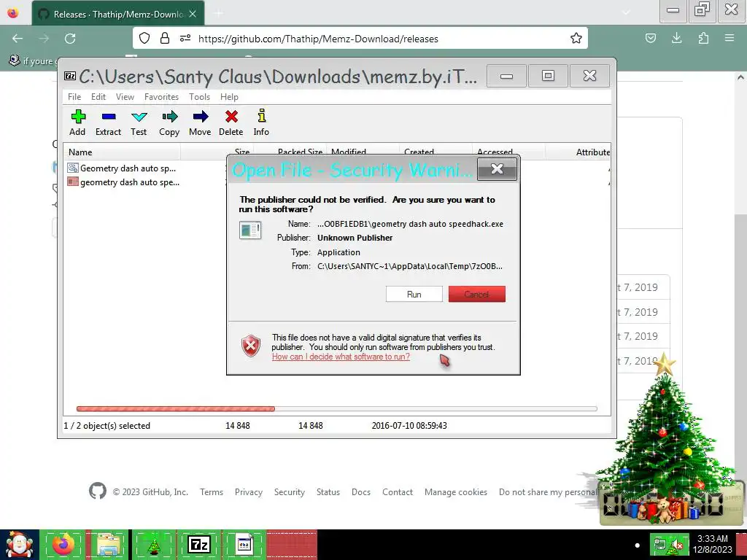Click the GitHub logo in the page footer
Image resolution: width=747 pixels, height=560 pixels.
pos(98,491)
